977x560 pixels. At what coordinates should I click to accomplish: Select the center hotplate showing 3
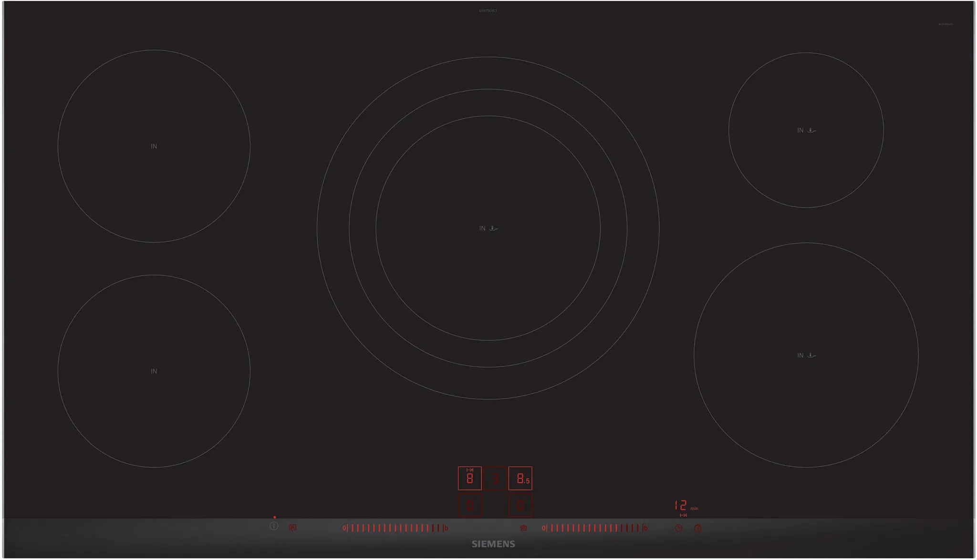(x=495, y=478)
